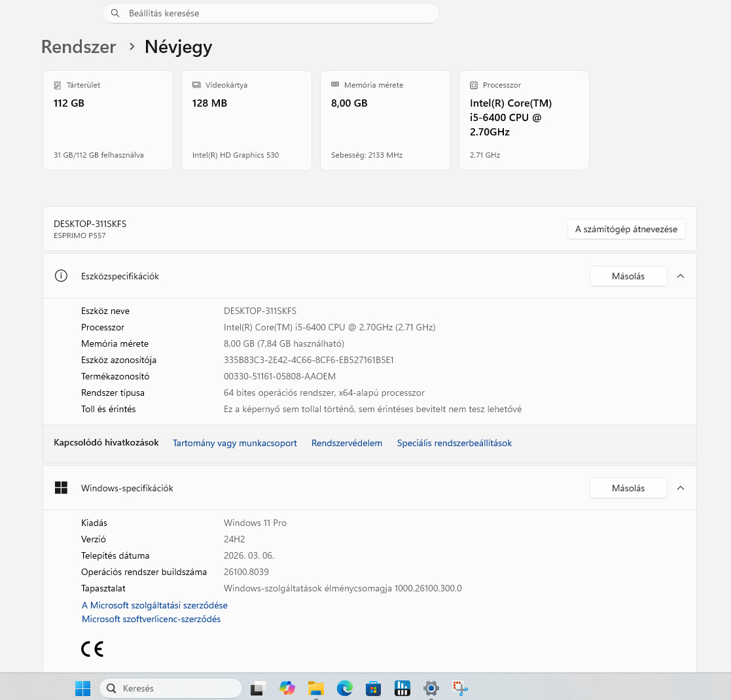Select the build number 26100.8039
731x700 pixels.
tap(246, 572)
